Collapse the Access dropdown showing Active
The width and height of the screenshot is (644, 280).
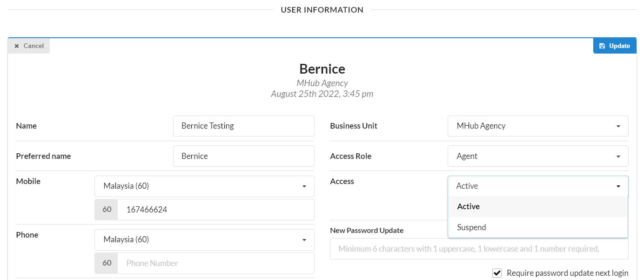[x=538, y=186]
